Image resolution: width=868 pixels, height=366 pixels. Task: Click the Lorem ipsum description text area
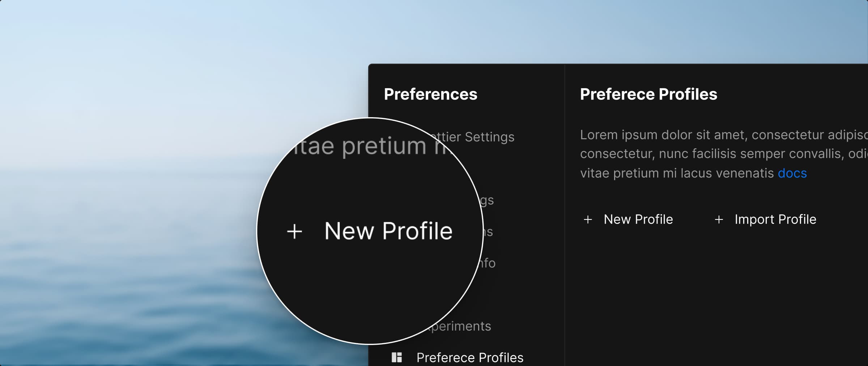click(705, 154)
